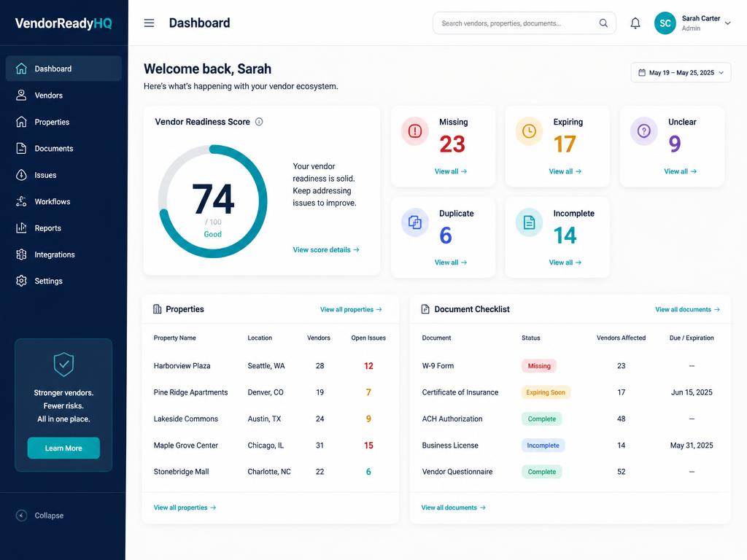Click the Issues icon in sidebar
This screenshot has width=747, height=560.
pyautogui.click(x=21, y=175)
